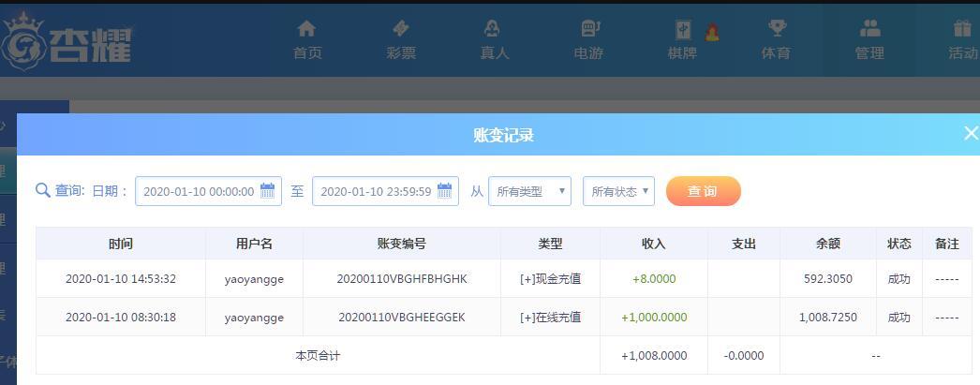Open the 管理 management people icon
Screen dimensions: 980x385
click(869, 29)
